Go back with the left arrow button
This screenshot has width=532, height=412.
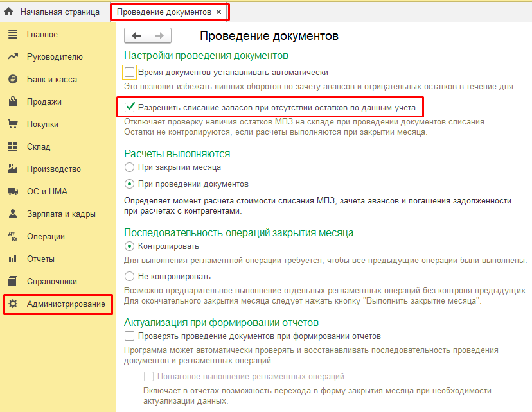point(136,36)
